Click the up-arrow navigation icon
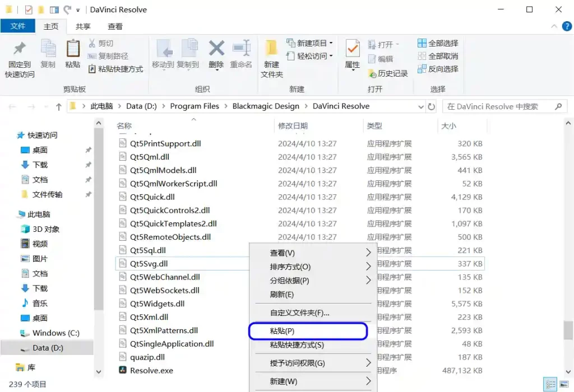Screen dimensions: 574x392 58,106
